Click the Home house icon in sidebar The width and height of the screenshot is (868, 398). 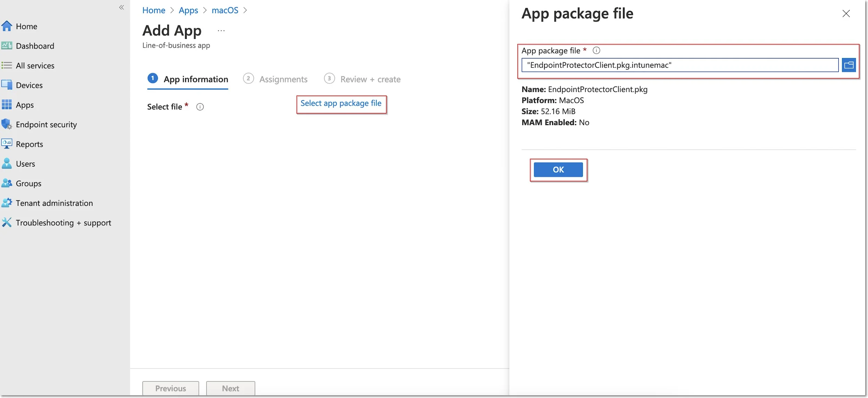[7, 26]
